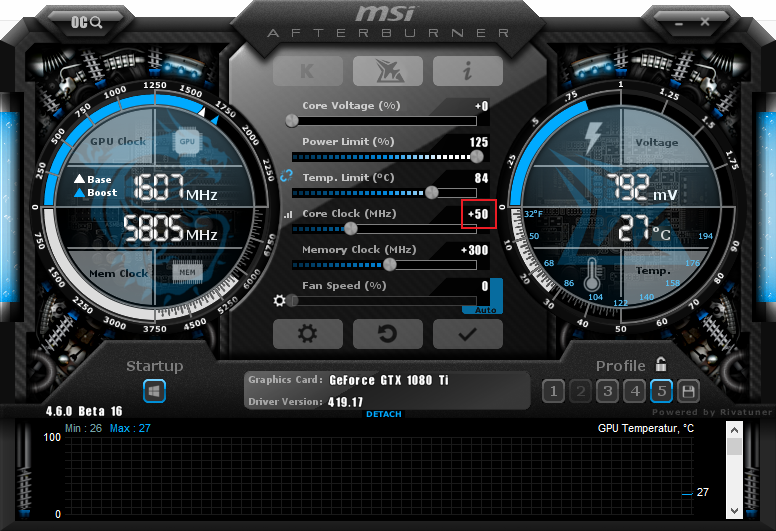776x531 pixels.
Task: Close the Afterburner window
Action: coord(705,22)
